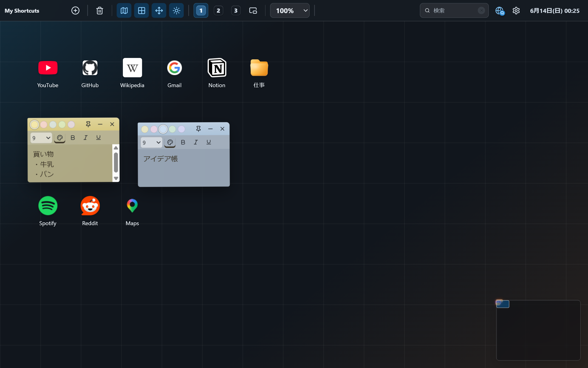The width and height of the screenshot is (588, 368).
Task: Click the add shortcut plus icon
Action: tap(75, 11)
